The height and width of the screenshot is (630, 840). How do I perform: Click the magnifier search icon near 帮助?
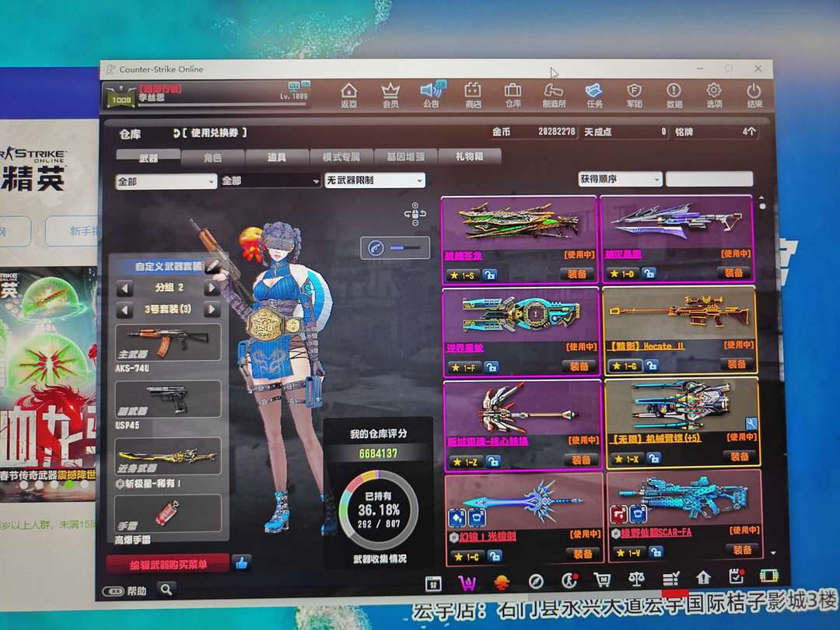166,590
